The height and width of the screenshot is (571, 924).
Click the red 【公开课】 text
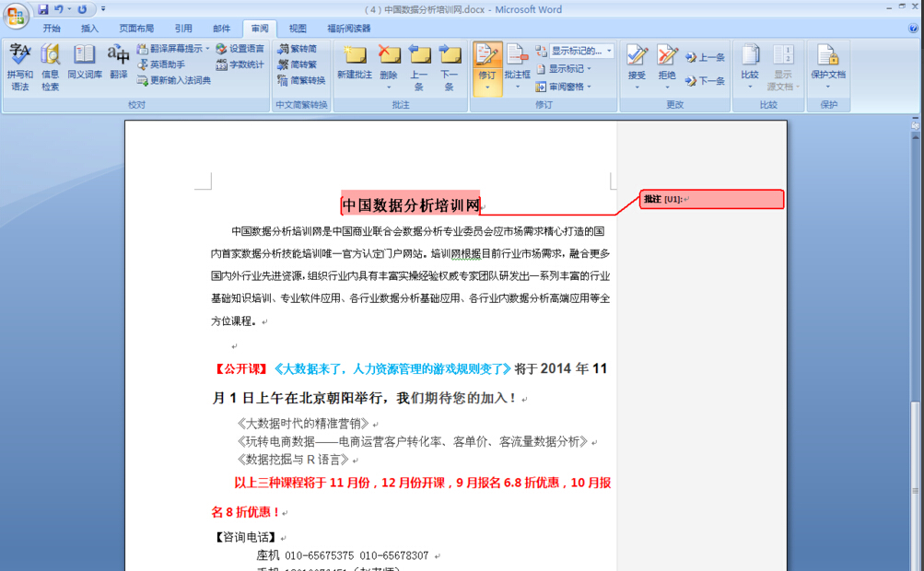[x=240, y=369]
